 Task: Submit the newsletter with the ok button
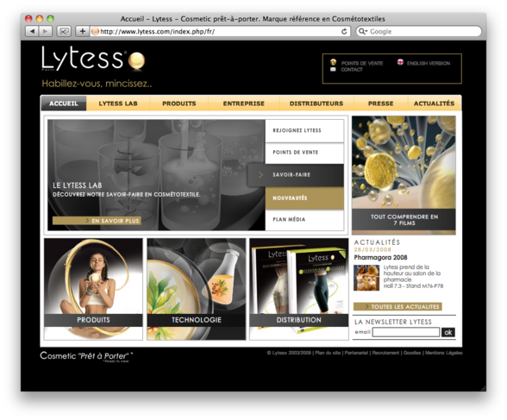[448, 332]
